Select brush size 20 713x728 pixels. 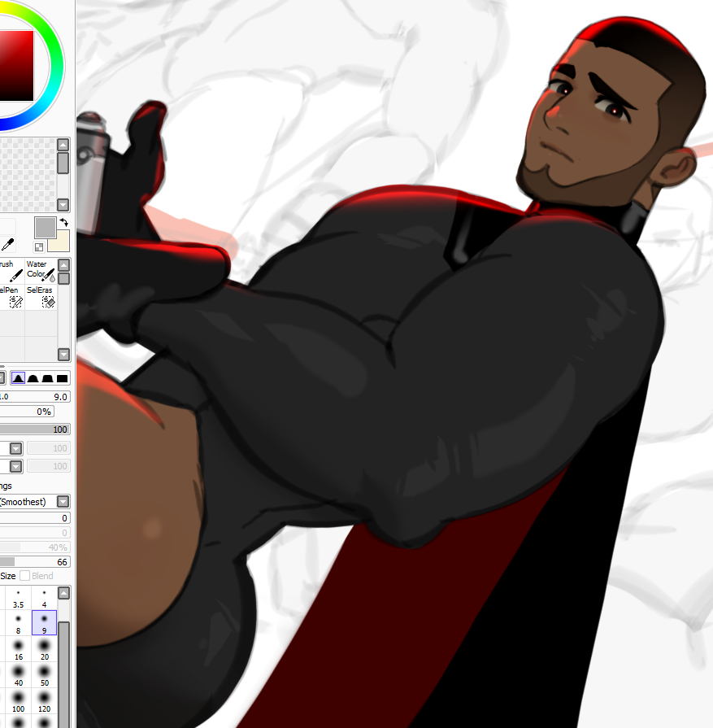44,650
